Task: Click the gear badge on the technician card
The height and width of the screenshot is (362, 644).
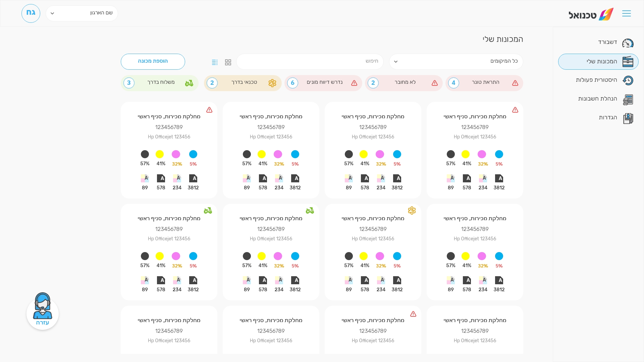Action: click(x=412, y=210)
